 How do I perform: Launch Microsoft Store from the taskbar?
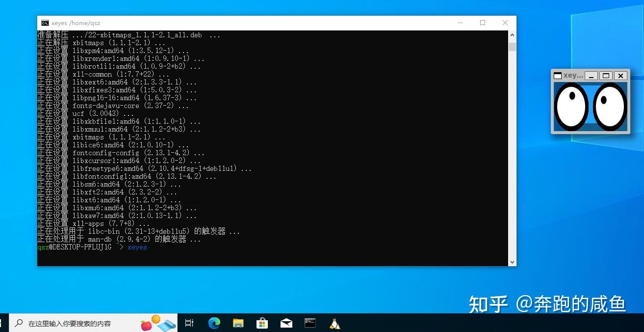coord(262,323)
